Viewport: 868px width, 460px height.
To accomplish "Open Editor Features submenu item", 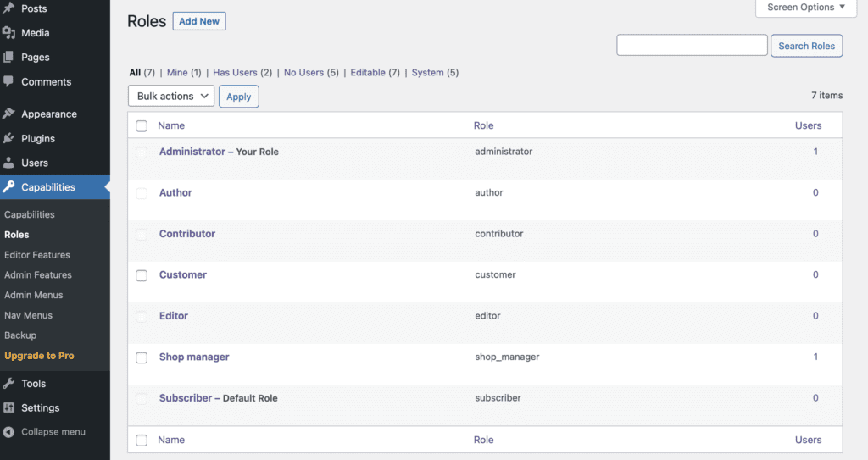I will coord(37,255).
